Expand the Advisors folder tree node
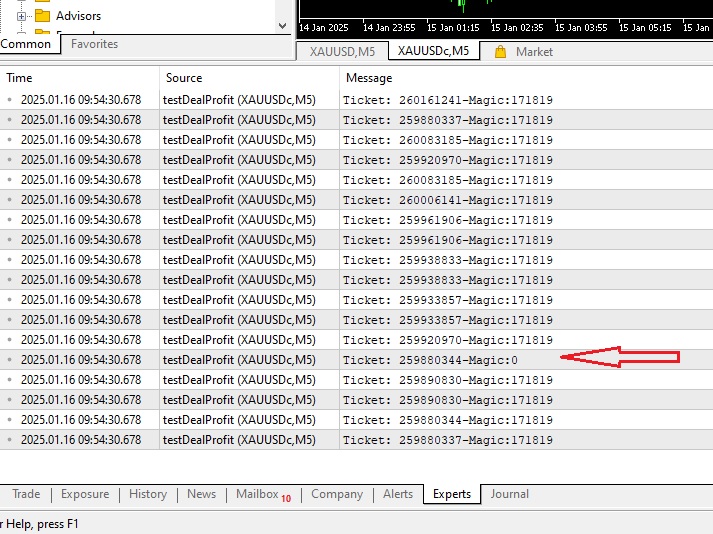This screenshot has height=534, width=713. coord(21,16)
